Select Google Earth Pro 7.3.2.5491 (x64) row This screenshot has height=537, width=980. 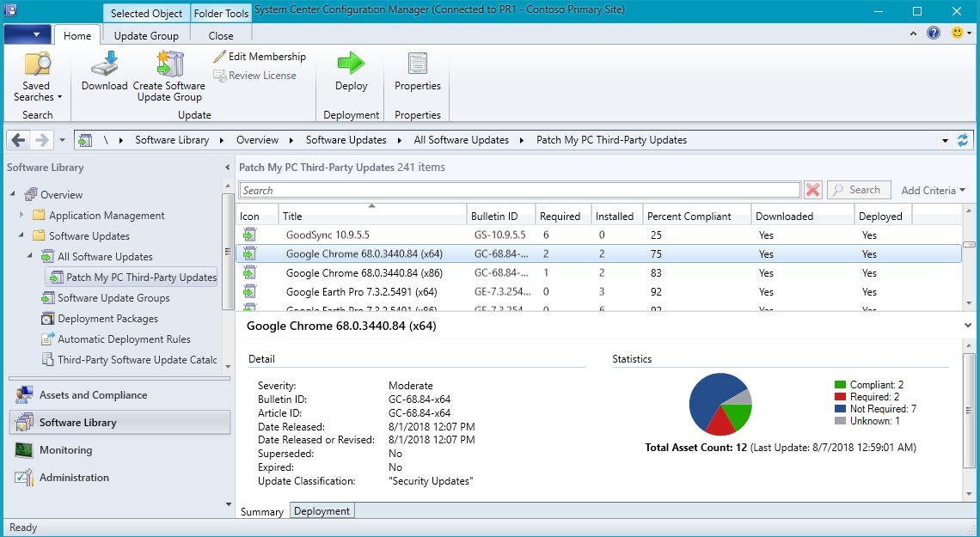599,291
